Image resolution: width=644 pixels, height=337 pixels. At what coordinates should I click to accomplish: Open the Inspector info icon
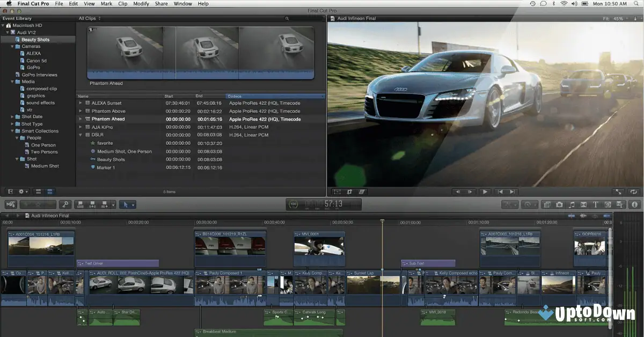pos(634,204)
